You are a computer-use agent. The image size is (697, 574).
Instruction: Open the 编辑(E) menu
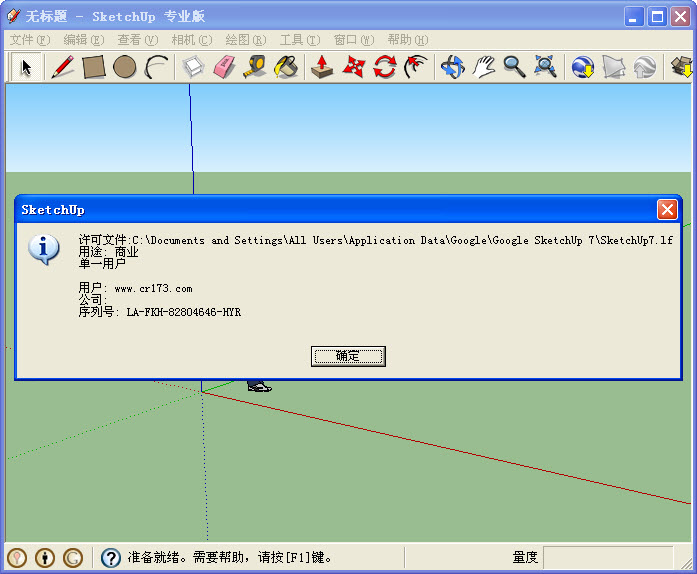[84, 40]
